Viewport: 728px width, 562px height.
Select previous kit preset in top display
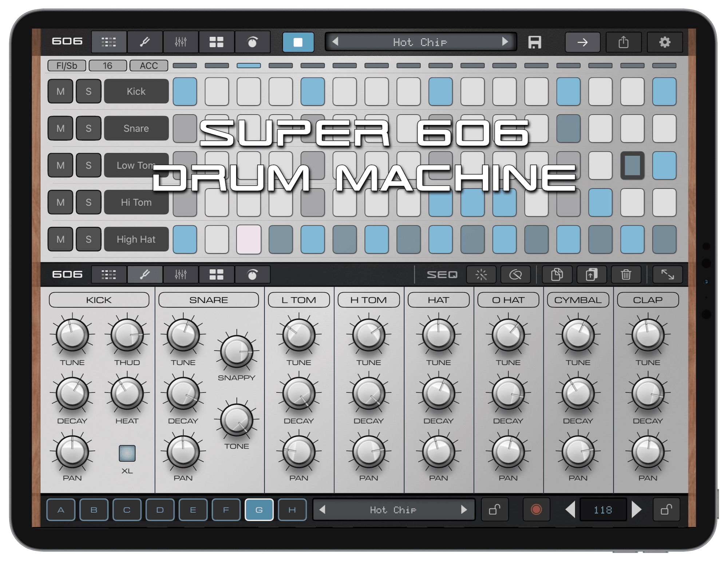336,42
